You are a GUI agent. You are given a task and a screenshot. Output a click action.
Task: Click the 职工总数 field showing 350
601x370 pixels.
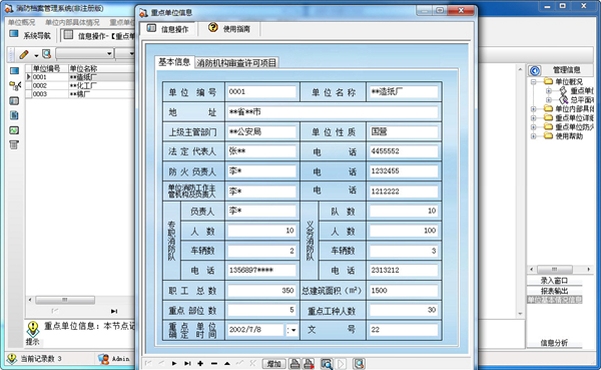click(x=262, y=291)
